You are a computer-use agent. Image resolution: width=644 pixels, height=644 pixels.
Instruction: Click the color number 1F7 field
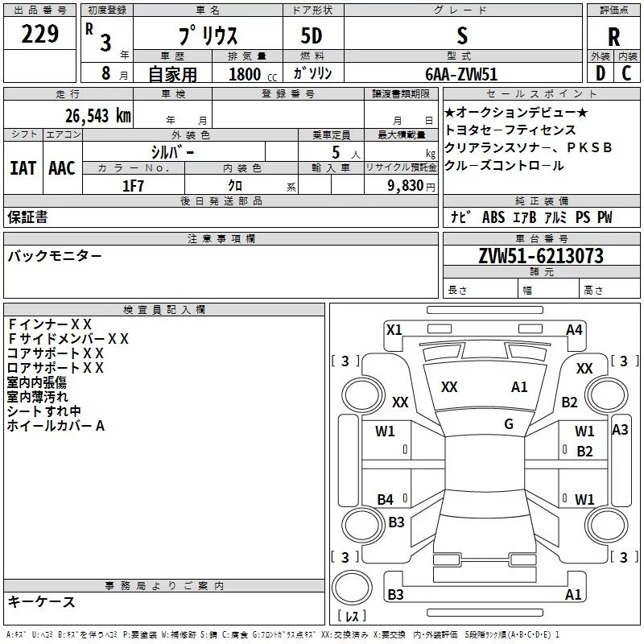point(134,186)
